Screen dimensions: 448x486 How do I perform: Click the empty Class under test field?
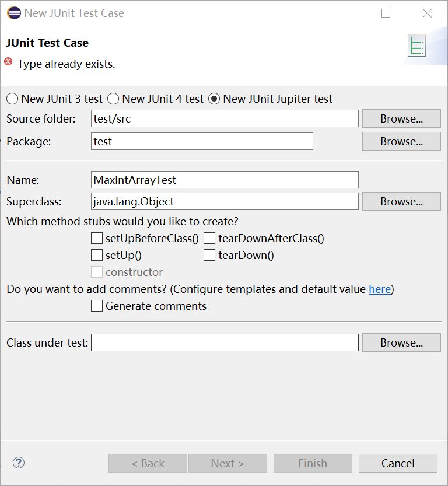(225, 342)
